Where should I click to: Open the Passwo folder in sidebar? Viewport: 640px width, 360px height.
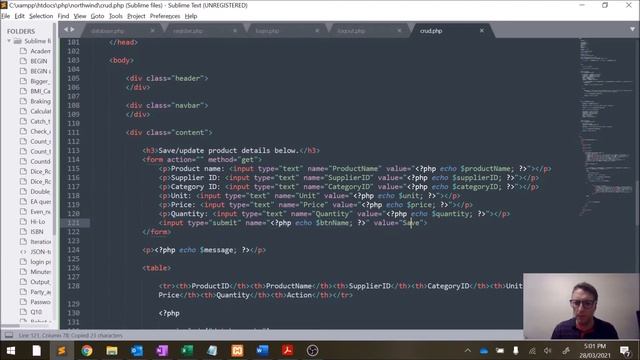pyautogui.click(x=40, y=302)
